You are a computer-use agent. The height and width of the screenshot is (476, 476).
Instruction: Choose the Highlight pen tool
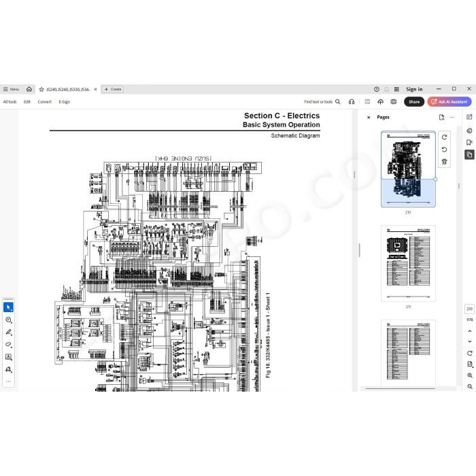tap(8, 332)
